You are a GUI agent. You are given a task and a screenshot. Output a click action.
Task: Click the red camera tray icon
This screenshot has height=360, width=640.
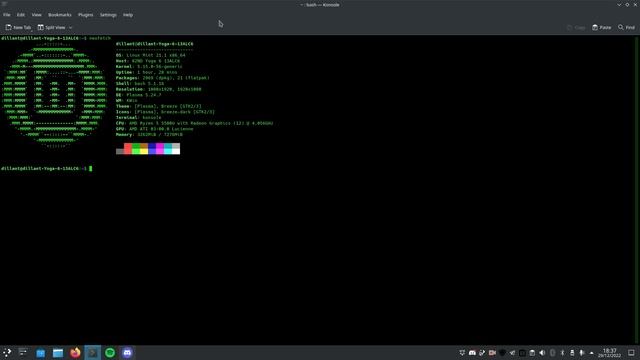[492, 353]
